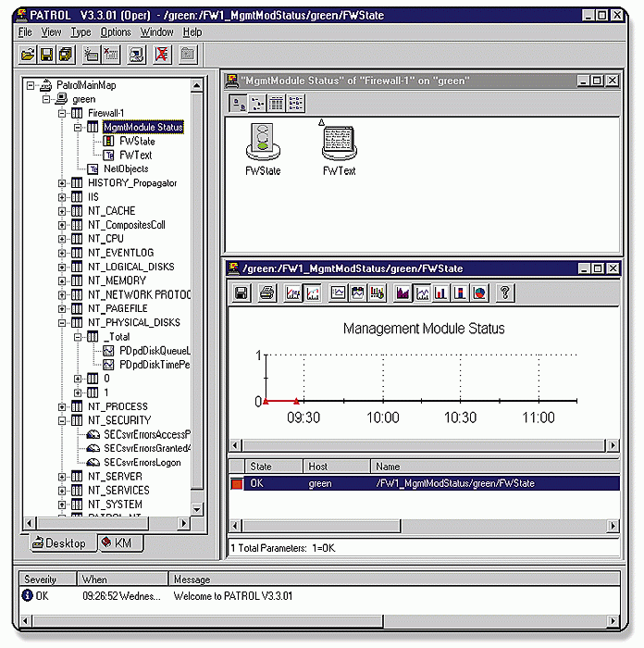This screenshot has height=648, width=644.
Task: Select the NT_EVENTLOG tree item
Action: click(120, 253)
